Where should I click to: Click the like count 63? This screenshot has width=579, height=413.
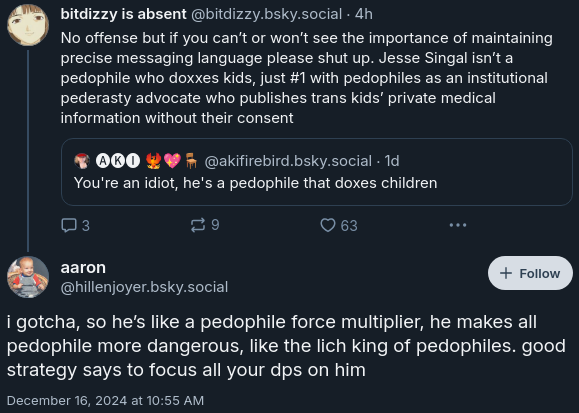349,226
